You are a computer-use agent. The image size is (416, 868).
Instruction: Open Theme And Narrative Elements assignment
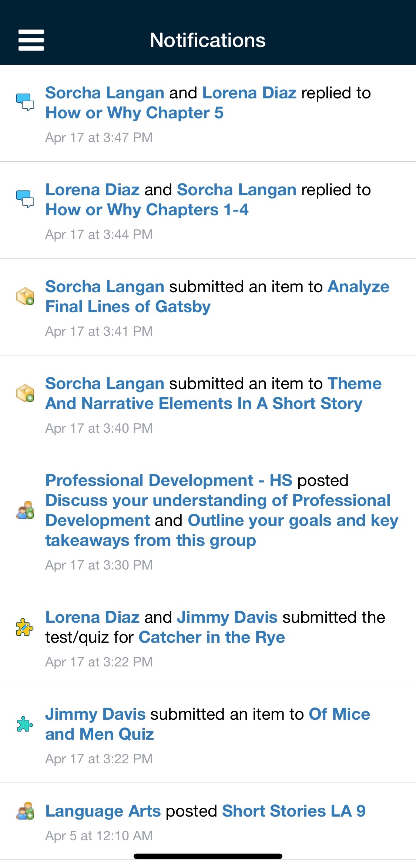point(204,404)
